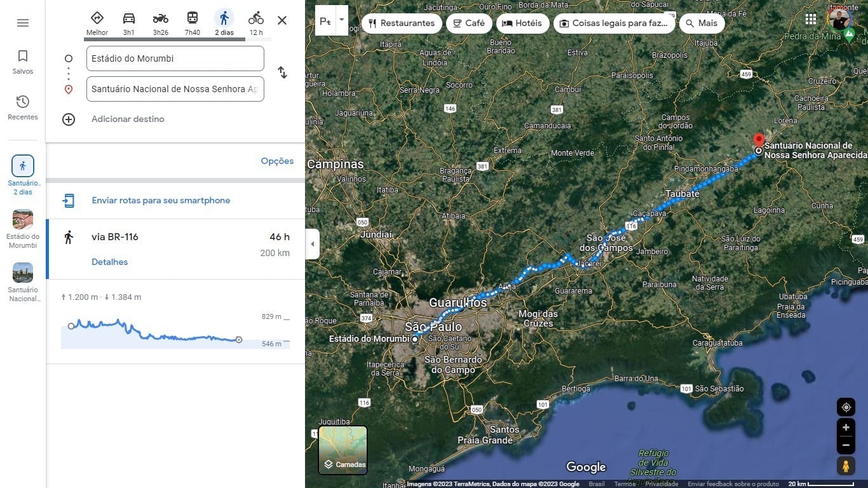Send routes to your smartphone
The height and width of the screenshot is (488, 868).
161,200
